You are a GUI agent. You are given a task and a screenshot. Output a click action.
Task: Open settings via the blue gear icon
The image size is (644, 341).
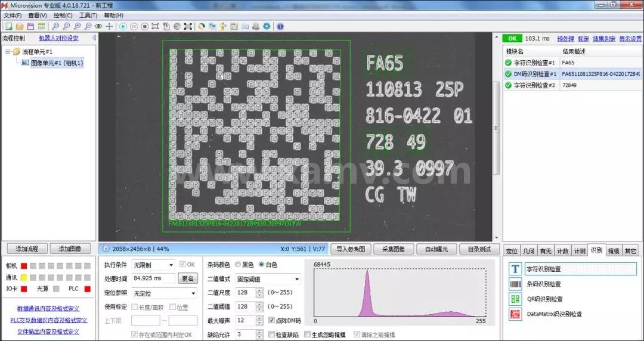pos(267,26)
